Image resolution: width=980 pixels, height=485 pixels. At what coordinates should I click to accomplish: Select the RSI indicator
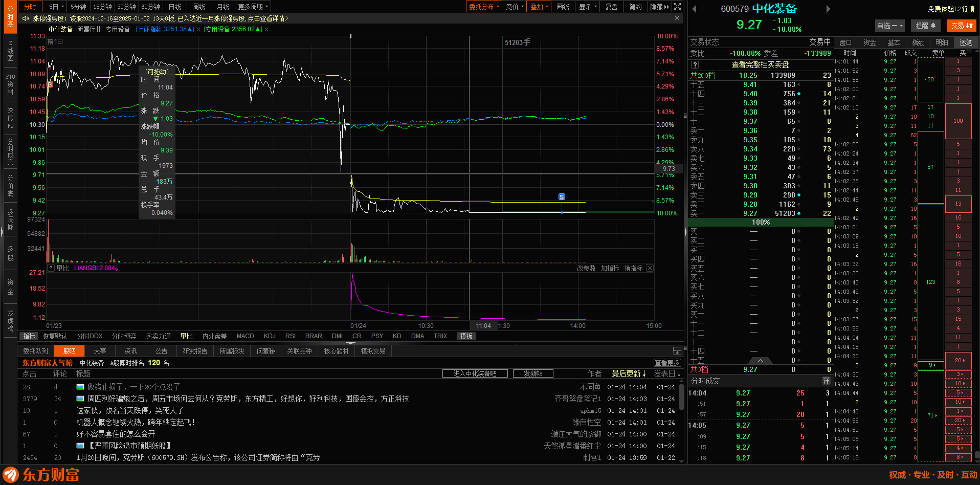tap(291, 336)
